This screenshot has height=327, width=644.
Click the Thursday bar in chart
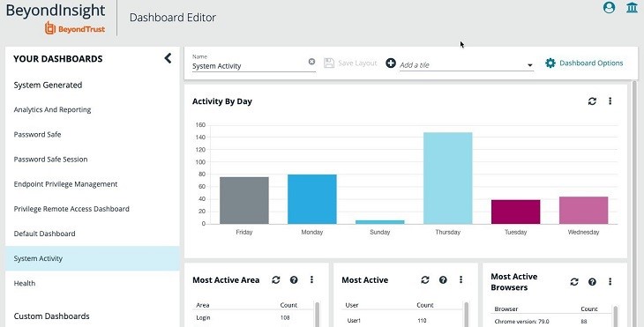447,178
